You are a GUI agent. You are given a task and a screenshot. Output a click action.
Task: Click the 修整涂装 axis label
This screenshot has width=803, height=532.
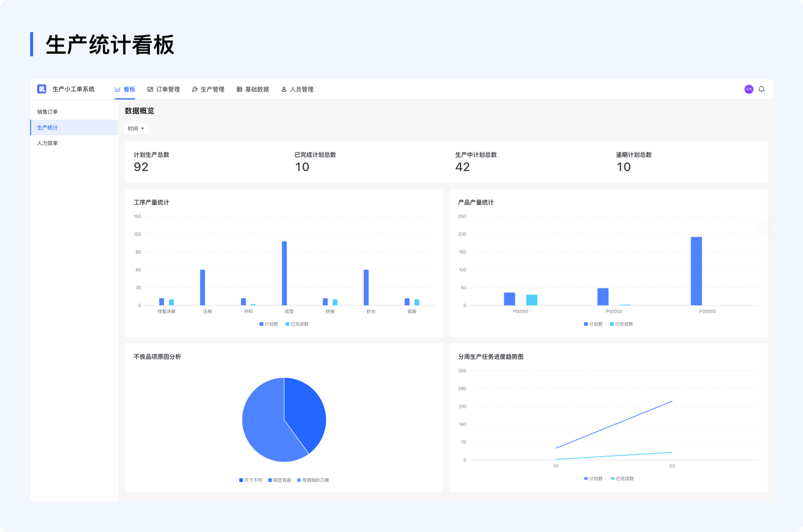pos(166,312)
